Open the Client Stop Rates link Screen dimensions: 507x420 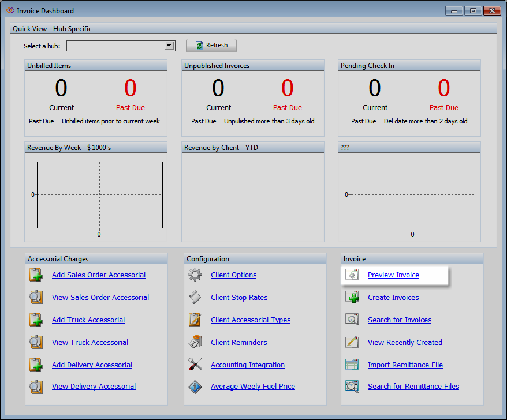pos(239,298)
